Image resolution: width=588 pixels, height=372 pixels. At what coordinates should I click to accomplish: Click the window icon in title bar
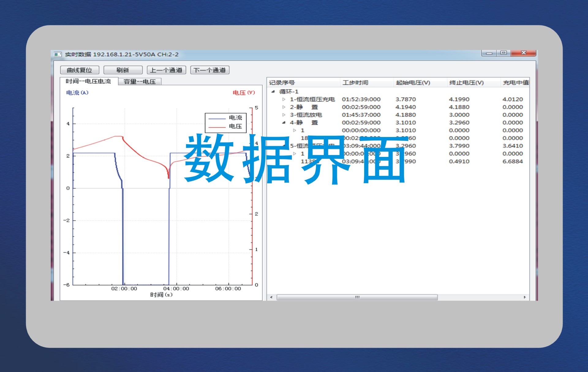coord(58,55)
